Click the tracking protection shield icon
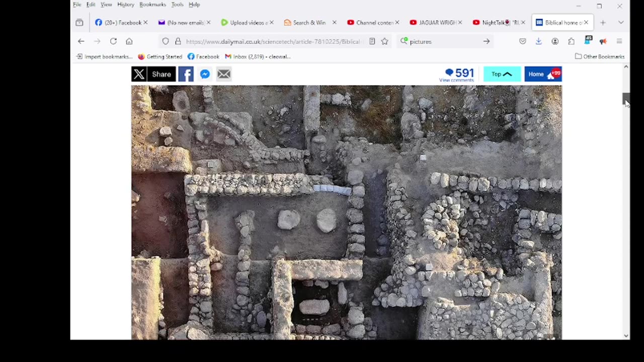 166,41
